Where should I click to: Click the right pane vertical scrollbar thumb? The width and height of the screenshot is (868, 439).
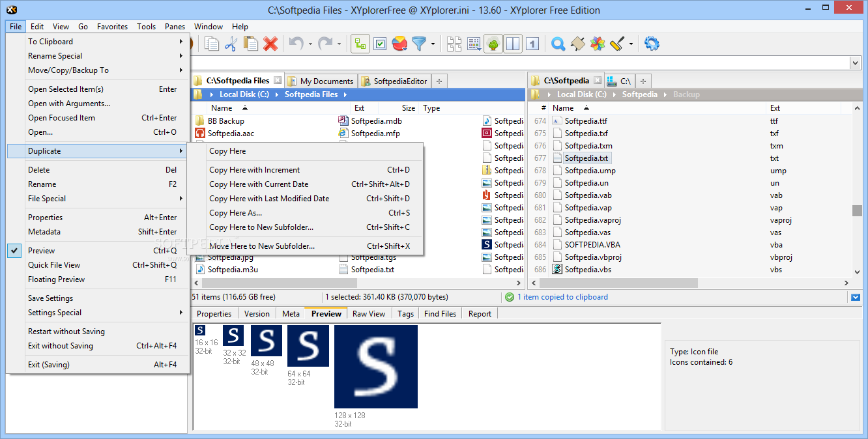[x=856, y=210]
